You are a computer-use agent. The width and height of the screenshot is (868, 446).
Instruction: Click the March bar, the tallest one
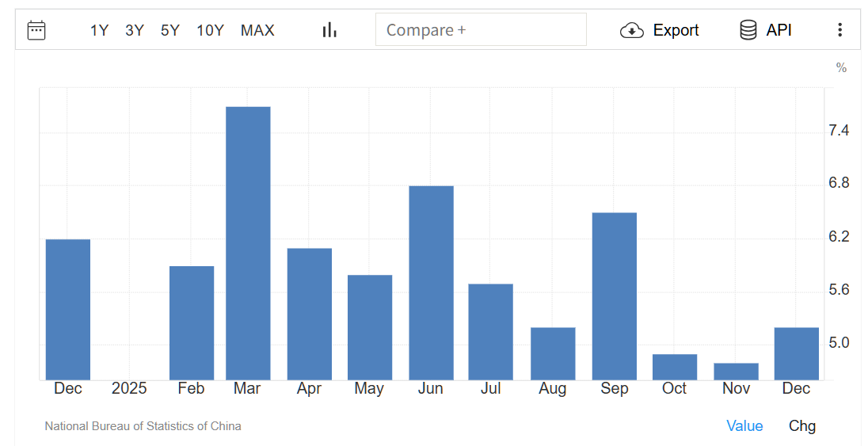click(x=248, y=243)
